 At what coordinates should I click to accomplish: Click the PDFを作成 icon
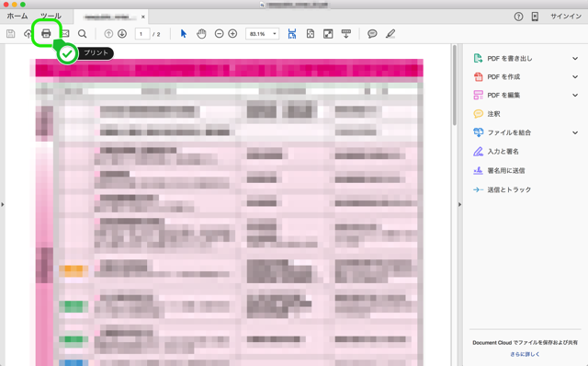point(478,76)
